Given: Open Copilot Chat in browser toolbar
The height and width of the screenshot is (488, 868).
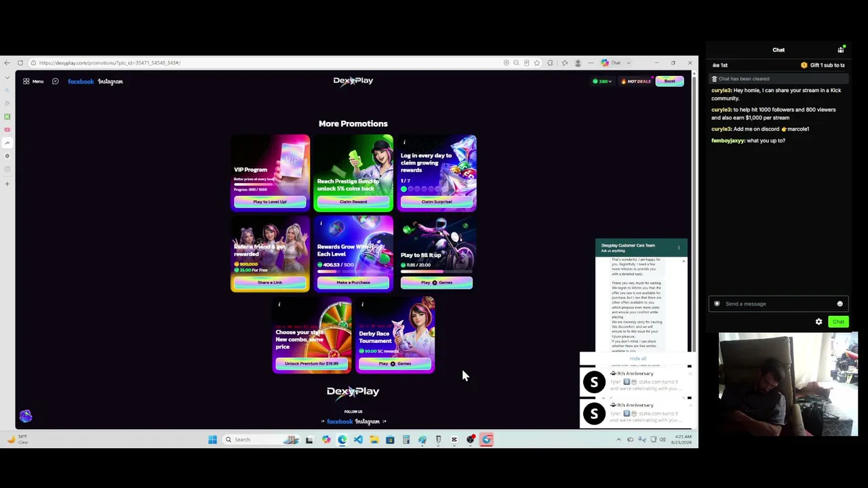Looking at the screenshot, I should tap(610, 63).
